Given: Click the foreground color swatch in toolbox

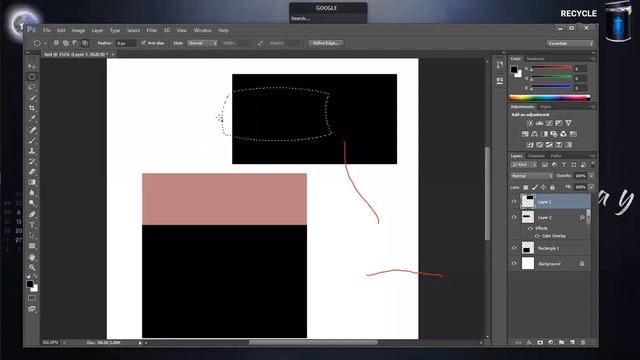Looking at the screenshot, I should pyautogui.click(x=30, y=284).
